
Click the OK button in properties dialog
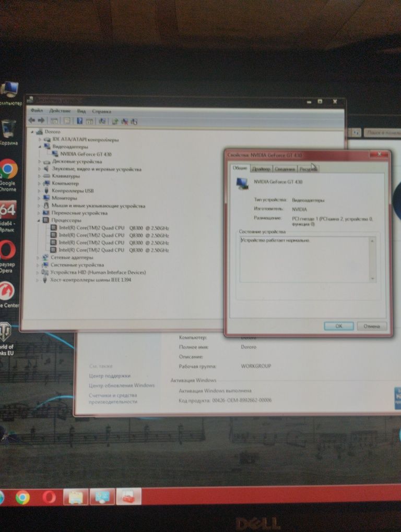(338, 326)
